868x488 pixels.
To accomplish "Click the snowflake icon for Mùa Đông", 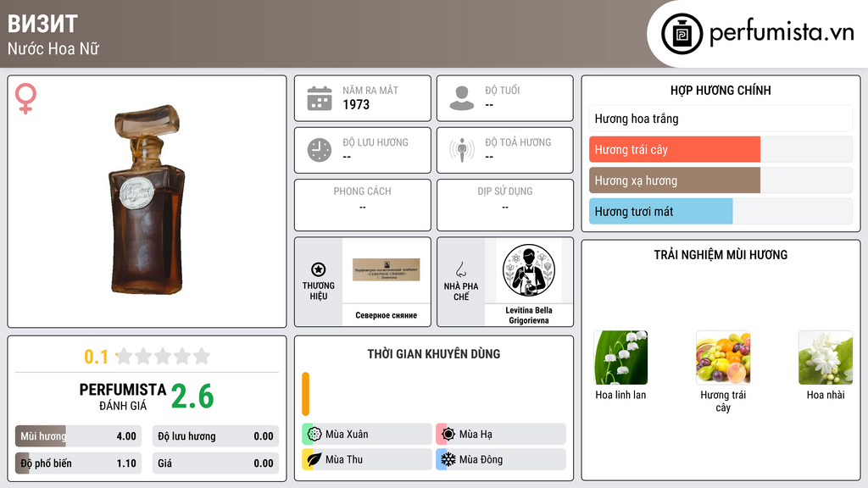I will [x=448, y=459].
